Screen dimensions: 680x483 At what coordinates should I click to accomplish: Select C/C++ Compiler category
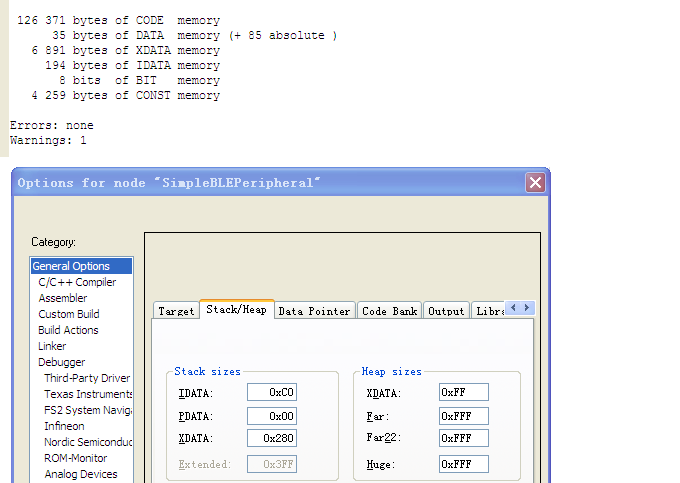tap(77, 282)
